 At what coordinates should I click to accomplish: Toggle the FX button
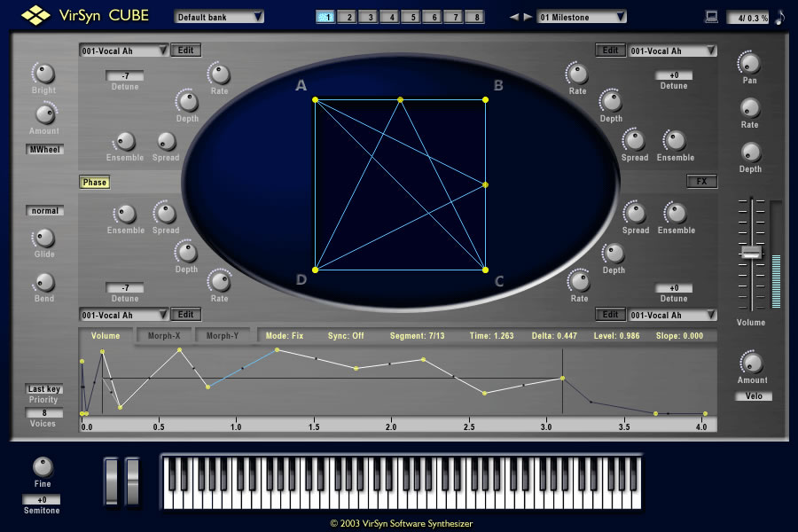(x=702, y=181)
